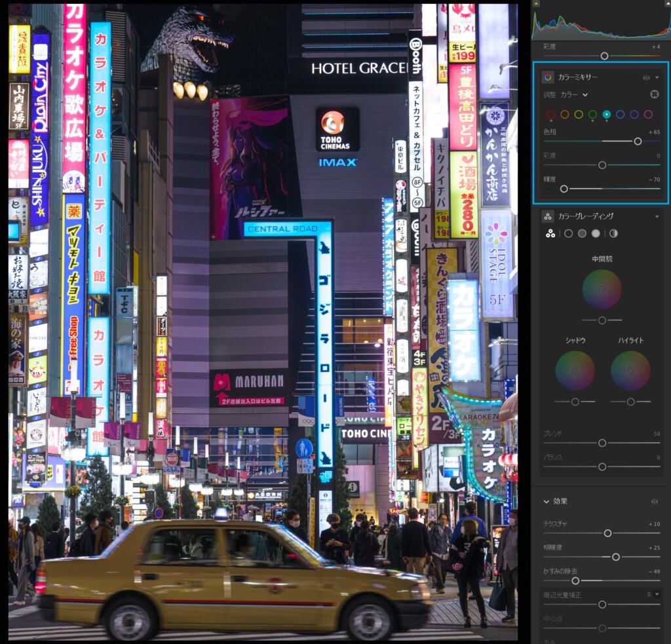The height and width of the screenshot is (644, 671).
Task: Click the カラーグレーディング panel title
Action: [586, 216]
